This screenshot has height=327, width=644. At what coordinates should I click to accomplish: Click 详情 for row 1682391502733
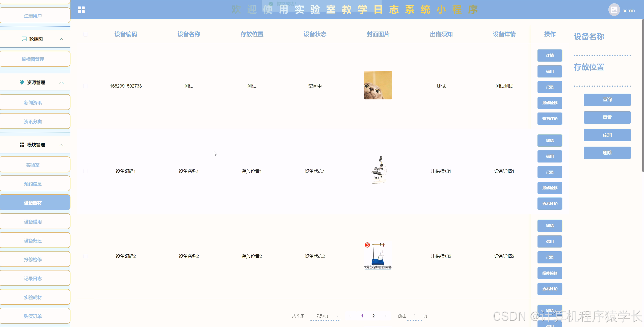click(x=550, y=56)
